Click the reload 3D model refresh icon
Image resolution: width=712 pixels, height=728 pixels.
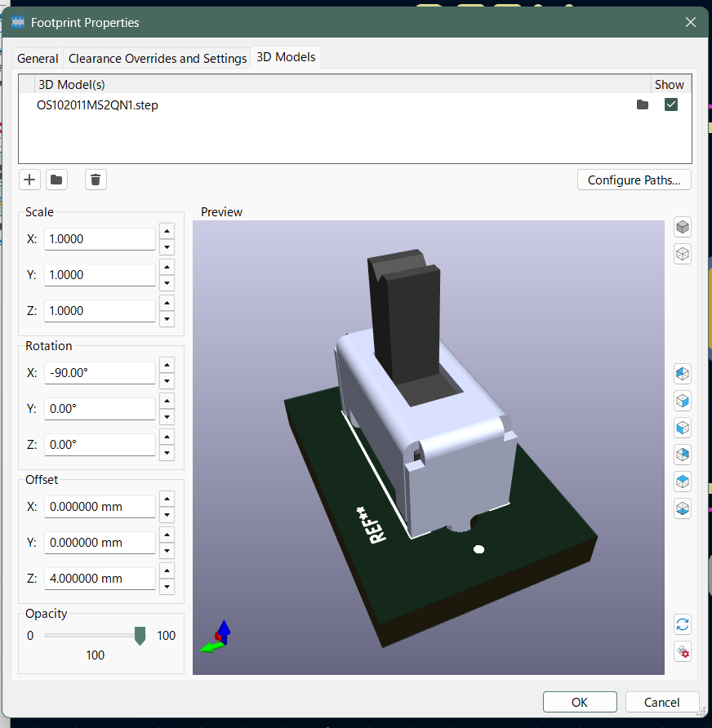pos(683,625)
